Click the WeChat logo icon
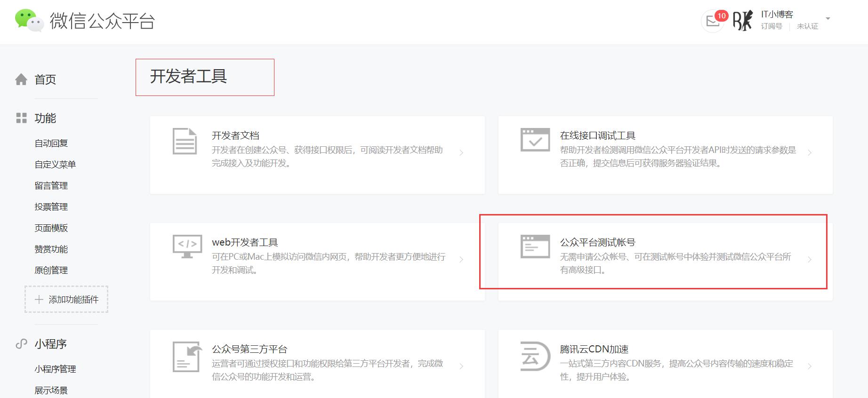 point(29,21)
